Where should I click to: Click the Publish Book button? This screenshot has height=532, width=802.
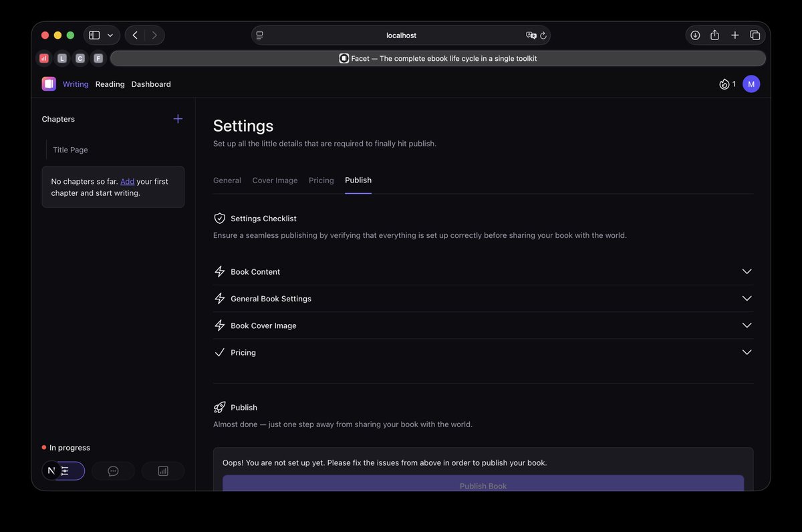483,484
